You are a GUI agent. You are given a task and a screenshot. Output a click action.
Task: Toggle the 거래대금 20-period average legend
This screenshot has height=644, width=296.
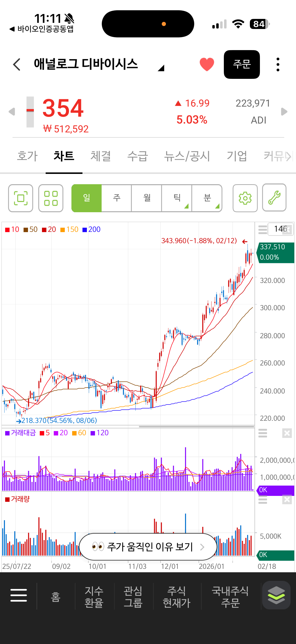point(61,433)
